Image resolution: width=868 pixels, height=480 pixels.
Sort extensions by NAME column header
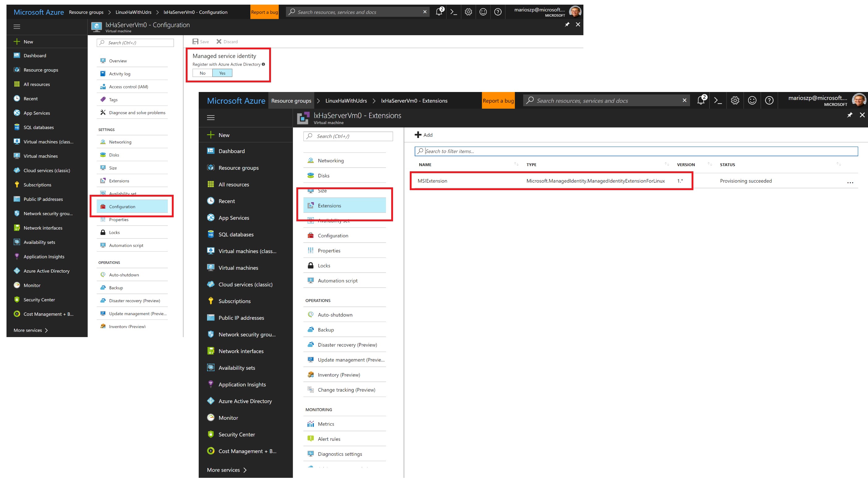(x=425, y=165)
